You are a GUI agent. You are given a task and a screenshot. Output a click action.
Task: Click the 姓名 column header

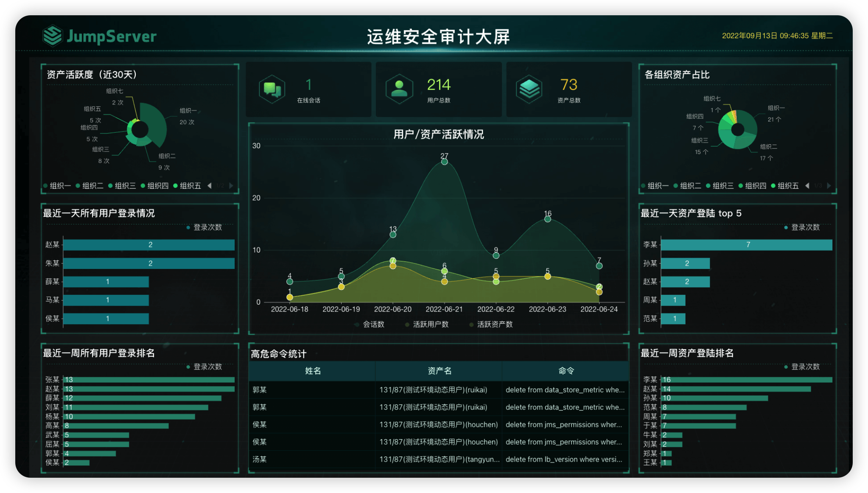coord(313,371)
